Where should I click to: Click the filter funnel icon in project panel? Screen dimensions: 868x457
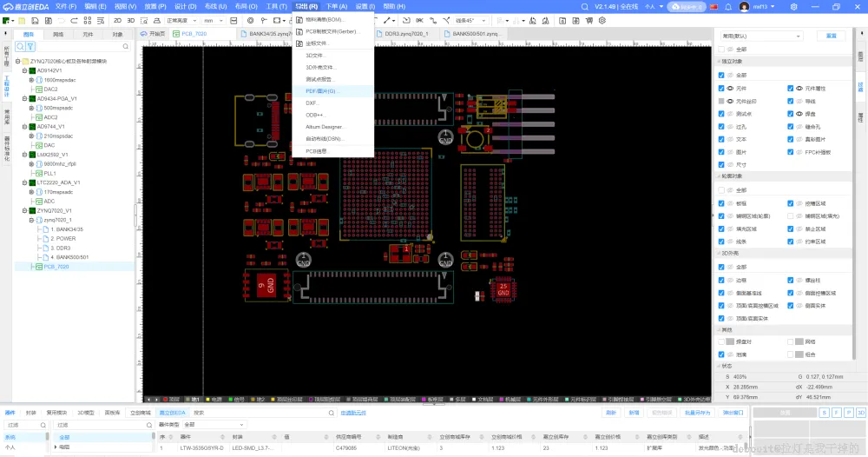(x=30, y=47)
